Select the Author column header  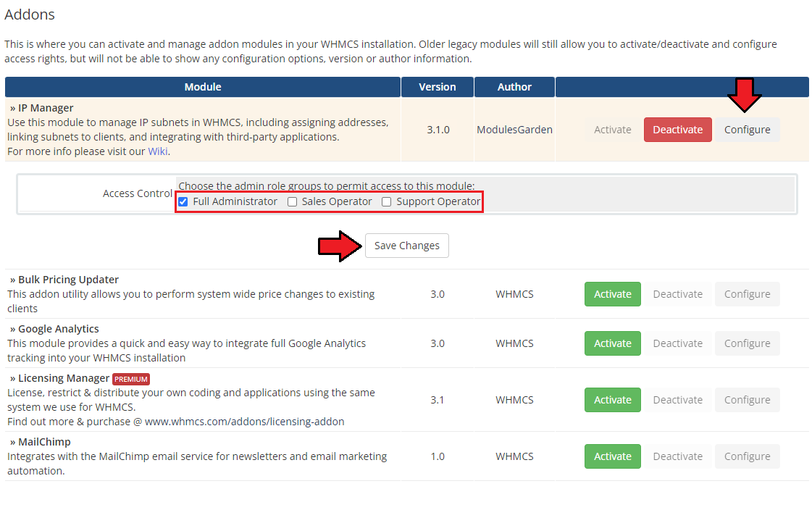click(514, 87)
